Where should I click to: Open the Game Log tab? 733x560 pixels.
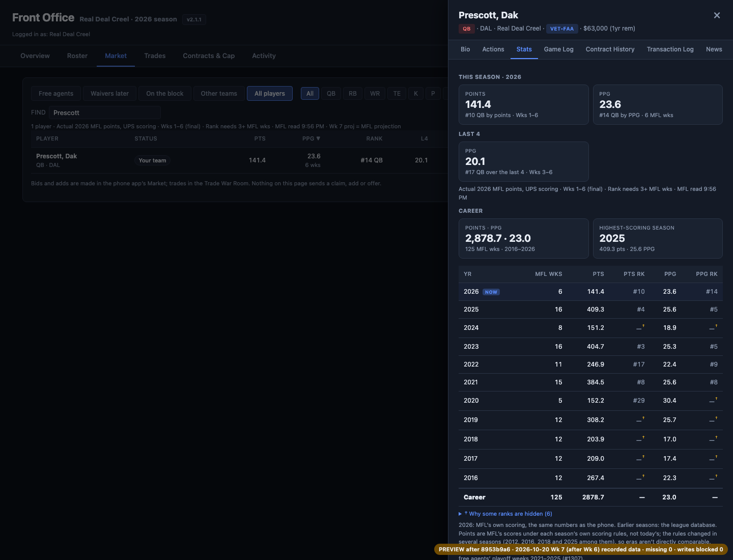tap(558, 49)
